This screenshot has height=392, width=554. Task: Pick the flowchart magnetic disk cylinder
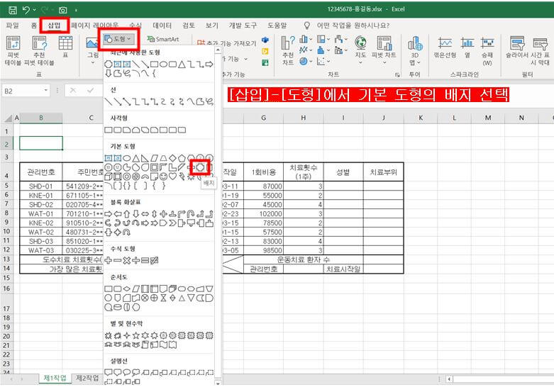(118, 307)
